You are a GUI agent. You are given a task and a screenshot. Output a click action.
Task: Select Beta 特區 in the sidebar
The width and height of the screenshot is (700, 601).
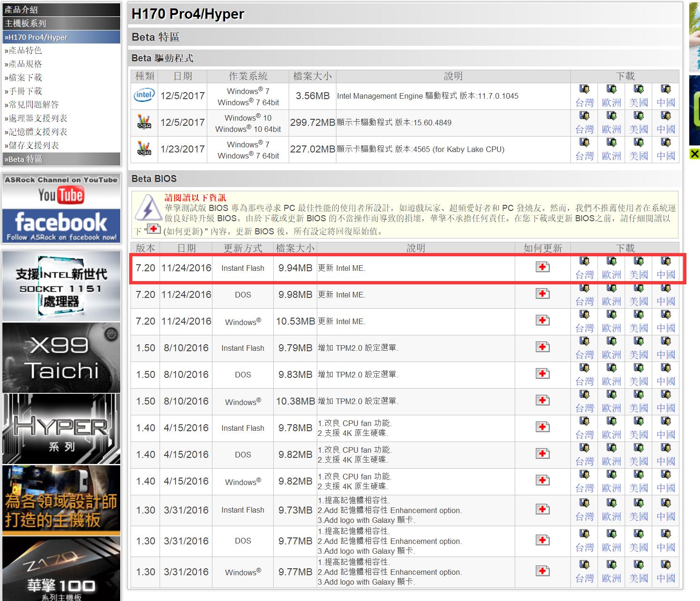tap(61, 159)
